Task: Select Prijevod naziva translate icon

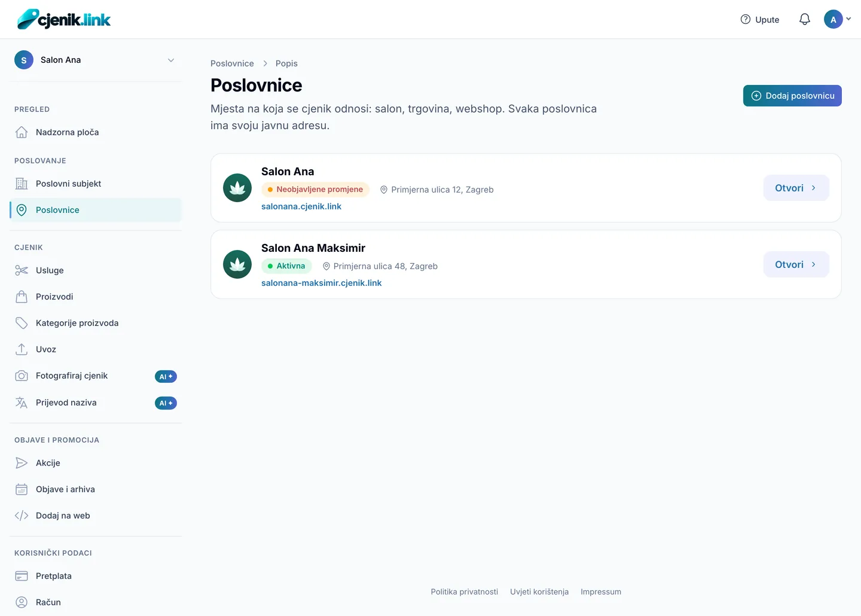Action: (x=22, y=402)
